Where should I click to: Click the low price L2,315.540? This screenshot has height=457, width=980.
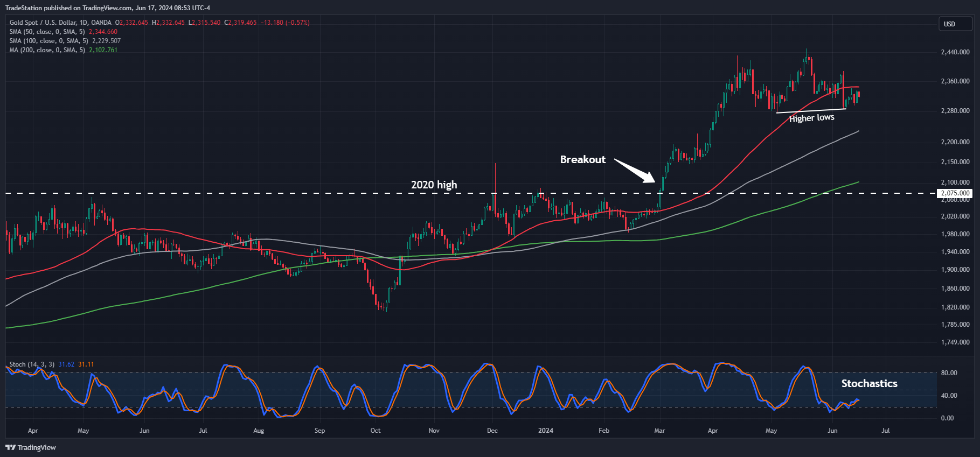pos(204,23)
